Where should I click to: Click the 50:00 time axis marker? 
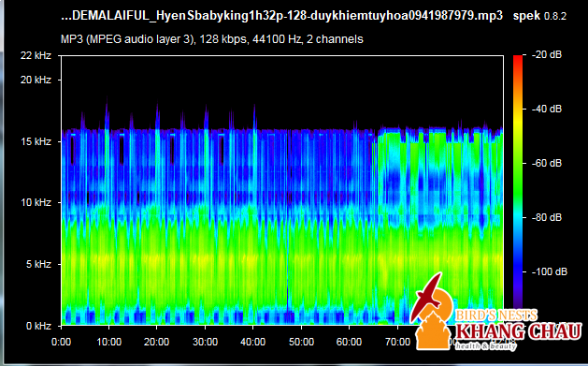pyautogui.click(x=302, y=342)
